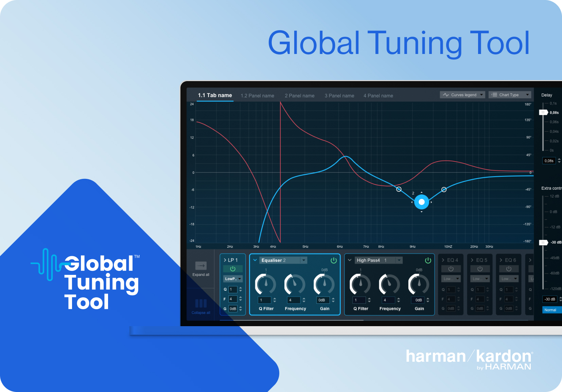Click the Frequency knob in High Pass4
Image resolution: width=562 pixels, height=392 pixels.
click(x=389, y=284)
